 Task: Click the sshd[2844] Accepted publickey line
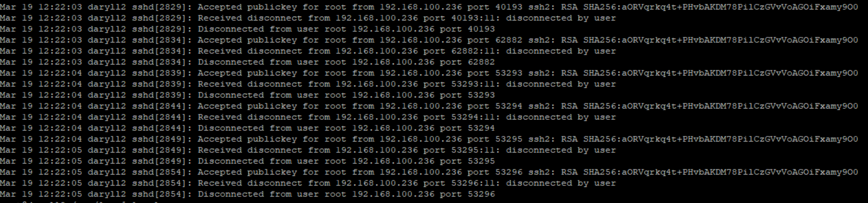click(429, 106)
